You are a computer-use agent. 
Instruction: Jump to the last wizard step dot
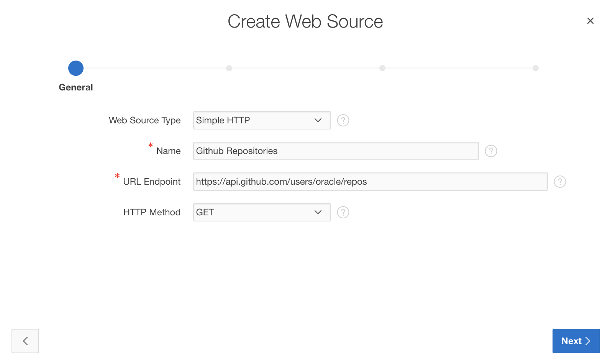pyautogui.click(x=536, y=68)
